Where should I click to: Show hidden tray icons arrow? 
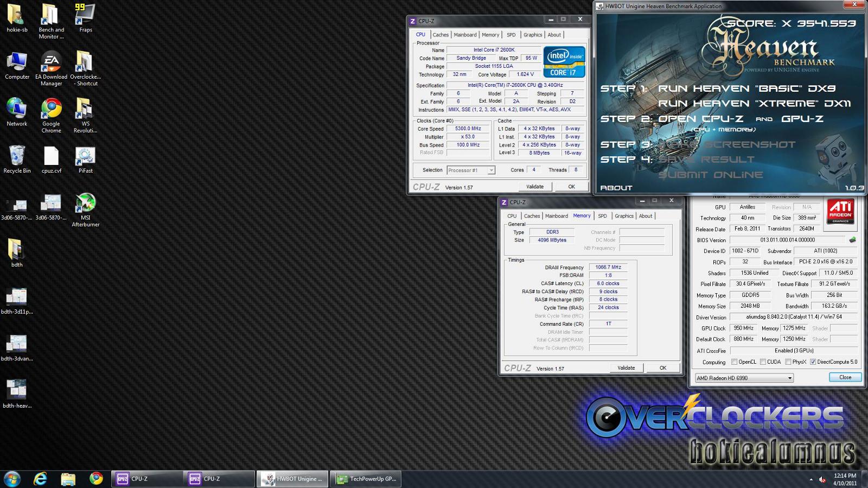coord(811,479)
